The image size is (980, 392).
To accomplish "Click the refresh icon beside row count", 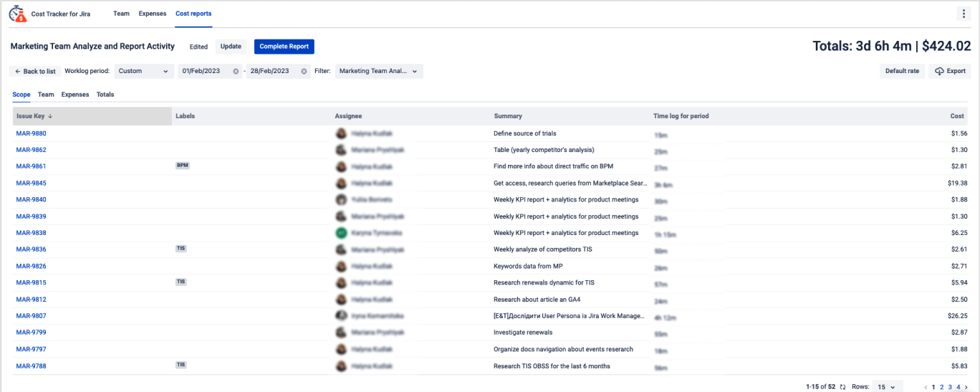I will pyautogui.click(x=842, y=387).
